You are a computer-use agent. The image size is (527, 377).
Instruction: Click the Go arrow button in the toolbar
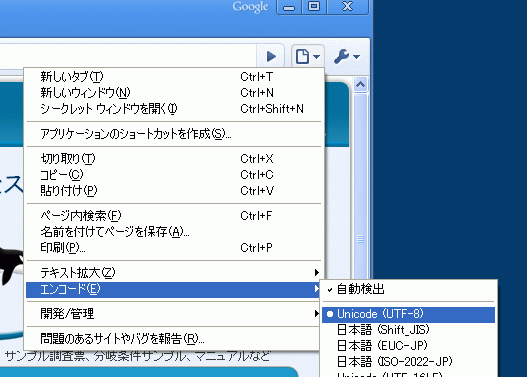click(x=271, y=56)
